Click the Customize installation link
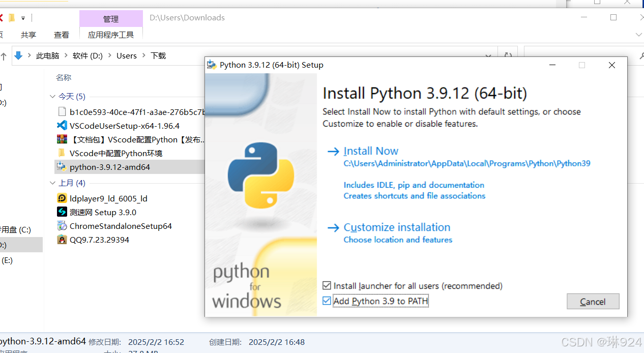644x353 pixels. click(397, 227)
